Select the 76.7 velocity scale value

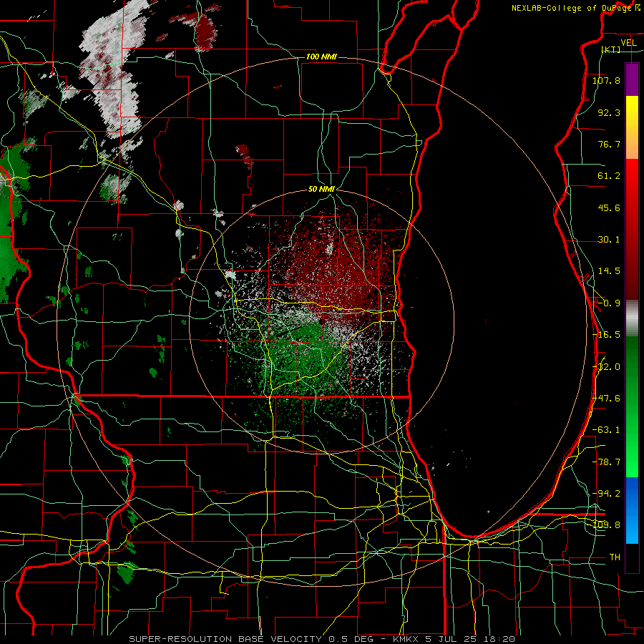point(609,144)
